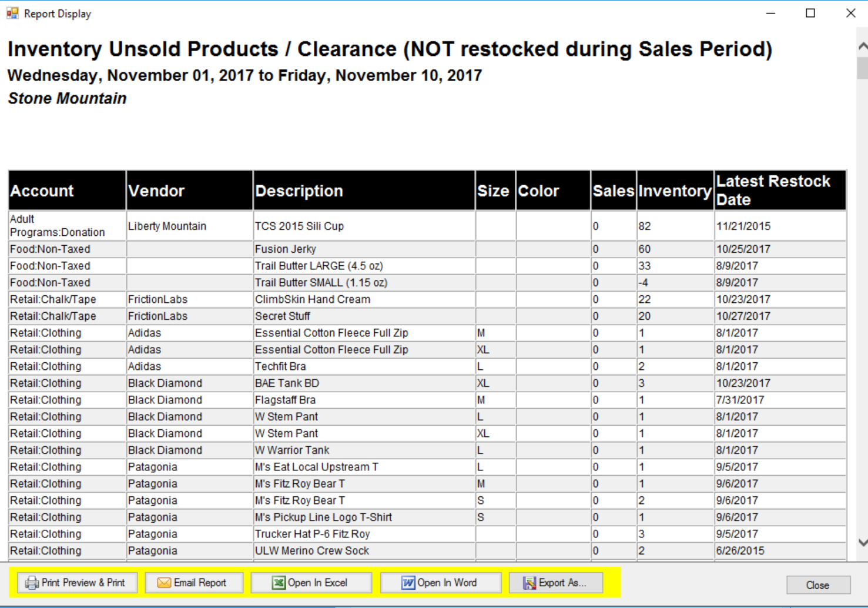Click the inventory value -4 cell
The height and width of the screenshot is (608, 868).
pyautogui.click(x=675, y=282)
